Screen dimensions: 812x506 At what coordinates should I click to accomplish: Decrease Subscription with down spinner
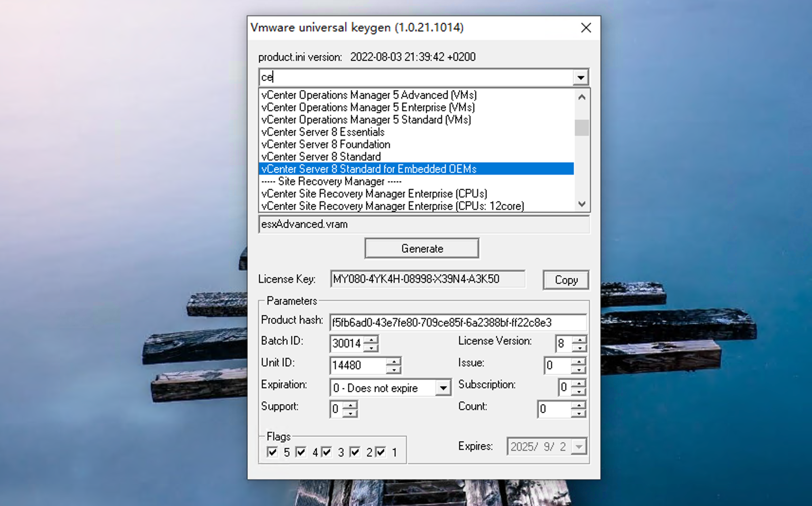(x=578, y=392)
